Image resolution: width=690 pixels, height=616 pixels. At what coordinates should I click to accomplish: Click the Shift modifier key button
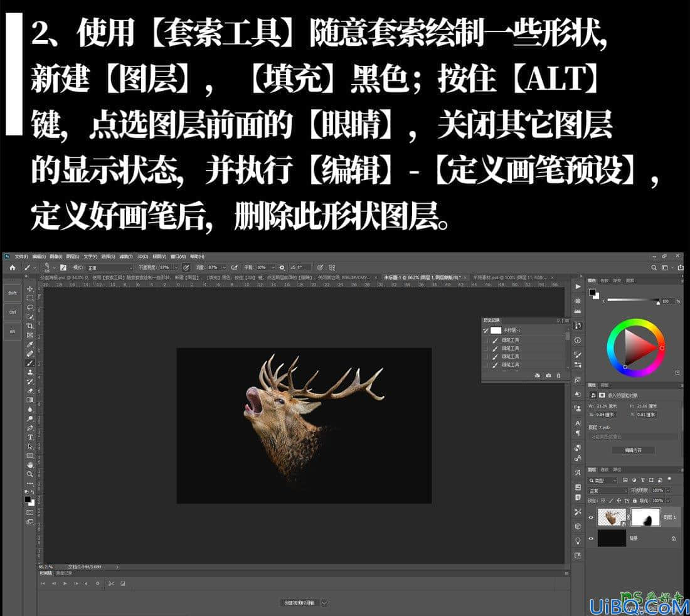click(13, 293)
